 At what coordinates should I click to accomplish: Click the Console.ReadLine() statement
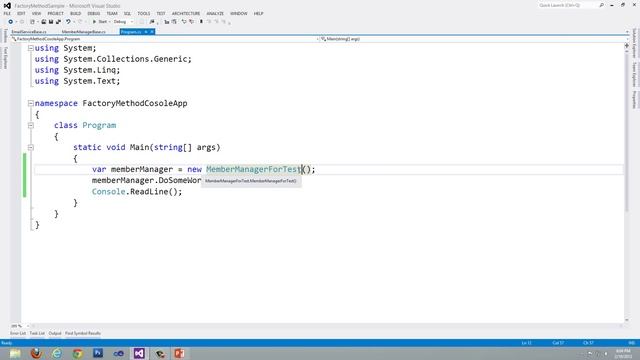click(137, 191)
